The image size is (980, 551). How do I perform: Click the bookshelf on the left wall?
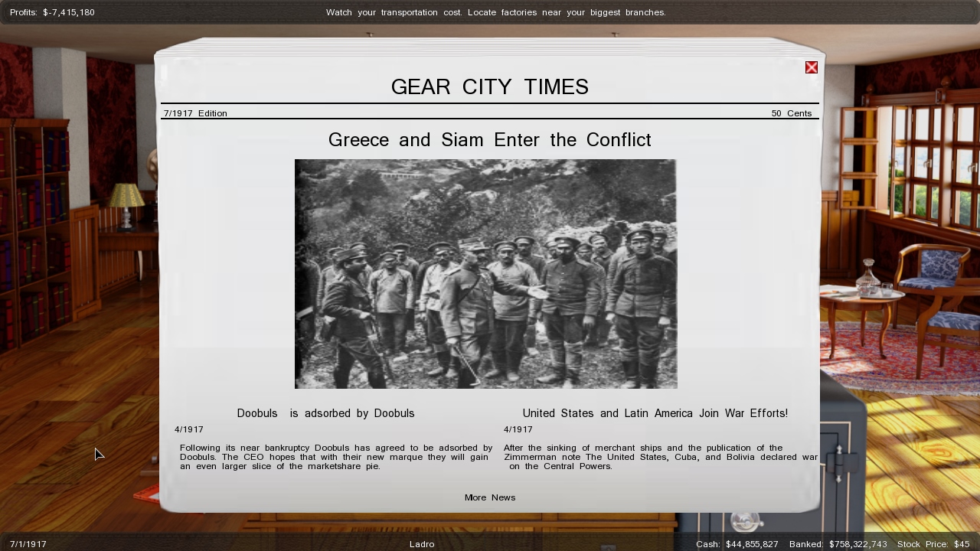point(34,230)
